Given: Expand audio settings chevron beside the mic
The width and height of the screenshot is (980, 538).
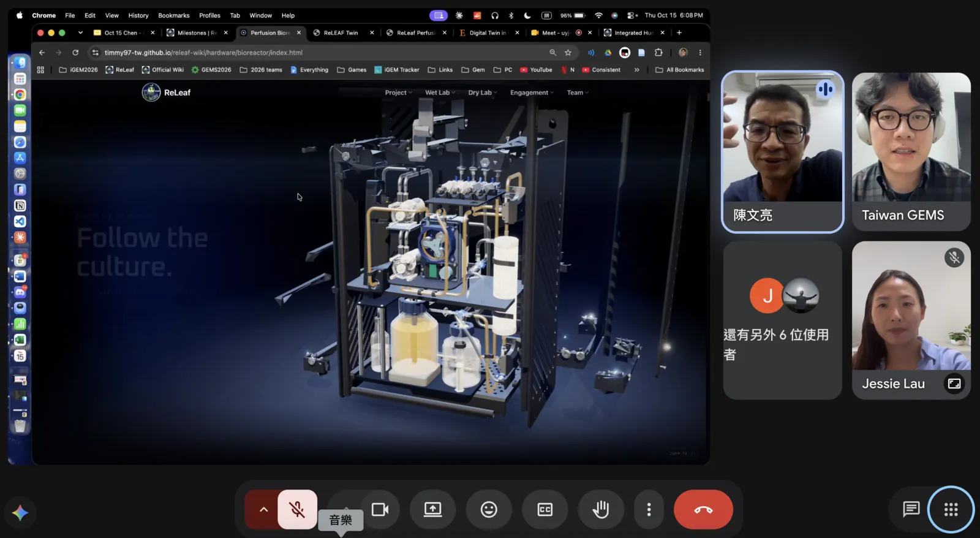Looking at the screenshot, I should point(263,509).
